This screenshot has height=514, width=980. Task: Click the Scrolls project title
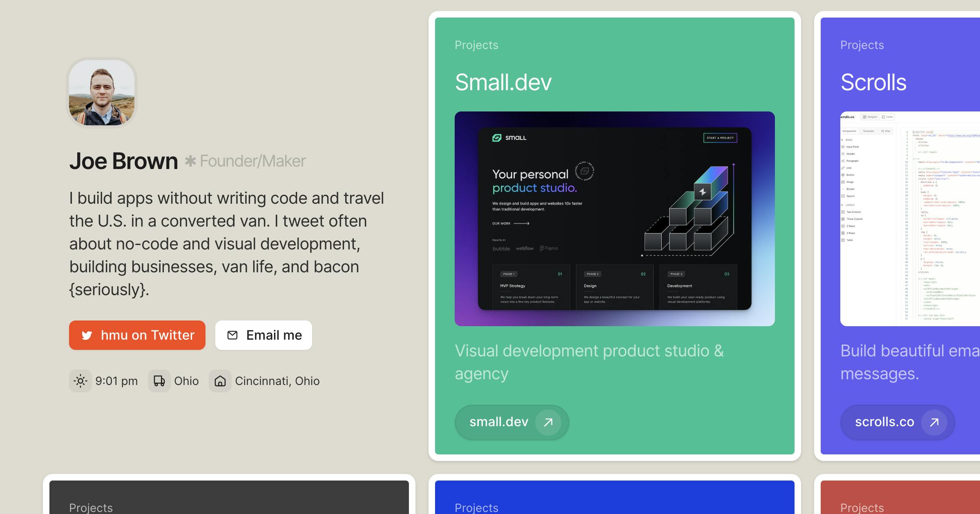[x=873, y=82]
